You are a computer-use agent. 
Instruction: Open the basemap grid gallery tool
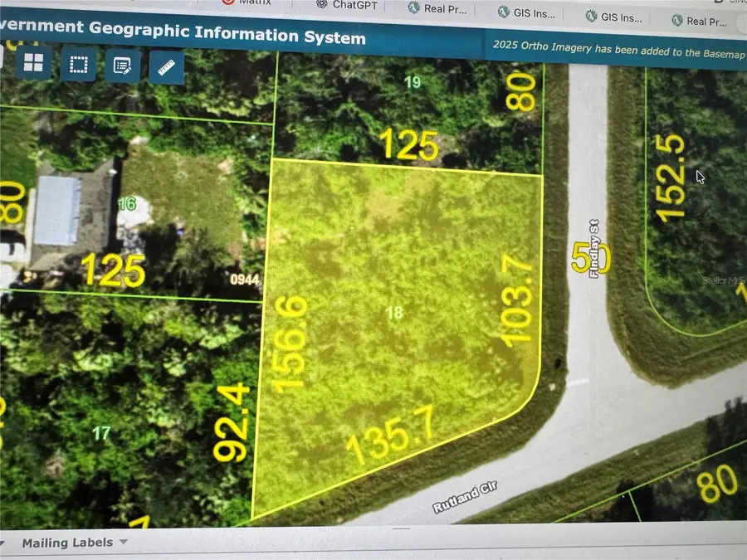pos(33,62)
